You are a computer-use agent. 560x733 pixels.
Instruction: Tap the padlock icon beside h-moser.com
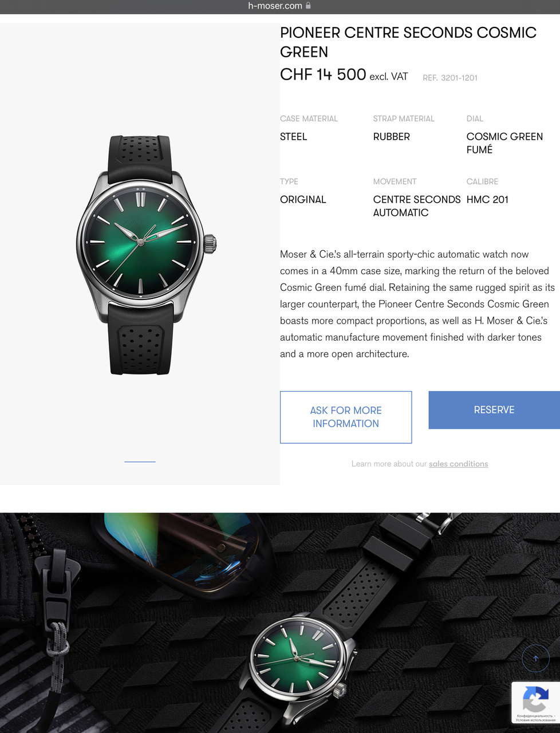tap(308, 6)
